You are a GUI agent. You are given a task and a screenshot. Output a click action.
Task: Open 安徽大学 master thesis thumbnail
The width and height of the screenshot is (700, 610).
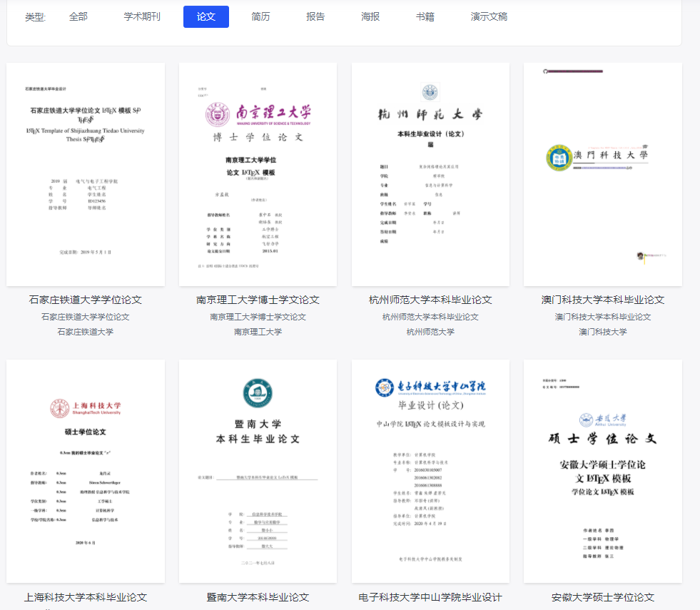[603, 471]
